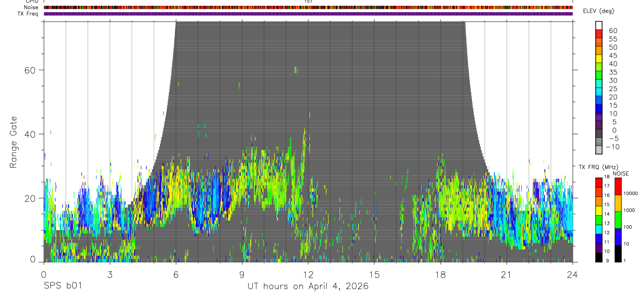Viewport: 644px width, 297px height.
Task: Select the yellow 45-degree ELEV colorbar segment
Action: 599,58
